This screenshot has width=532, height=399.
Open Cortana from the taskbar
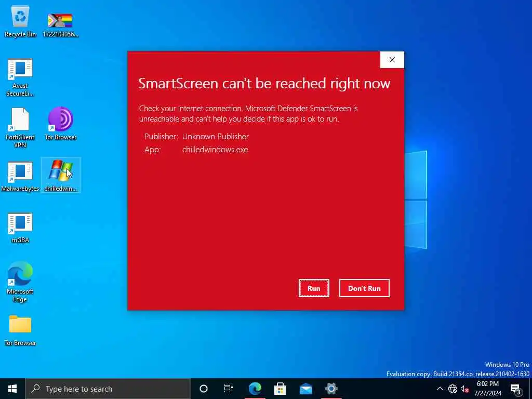click(204, 389)
